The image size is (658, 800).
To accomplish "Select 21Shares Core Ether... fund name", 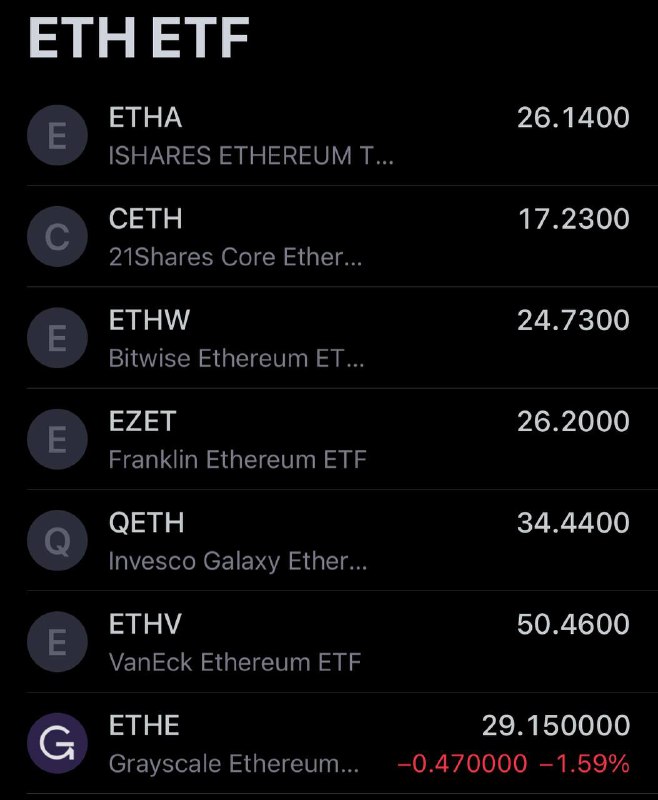I will click(235, 257).
